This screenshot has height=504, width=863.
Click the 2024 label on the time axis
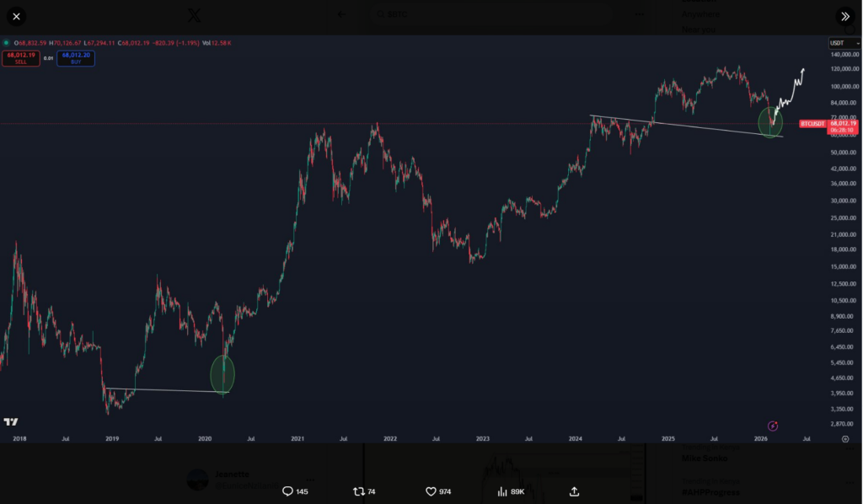click(576, 439)
